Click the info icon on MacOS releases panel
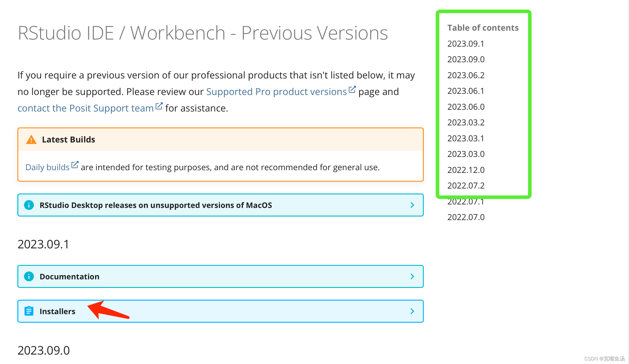This screenshot has height=364, width=629. click(29, 205)
